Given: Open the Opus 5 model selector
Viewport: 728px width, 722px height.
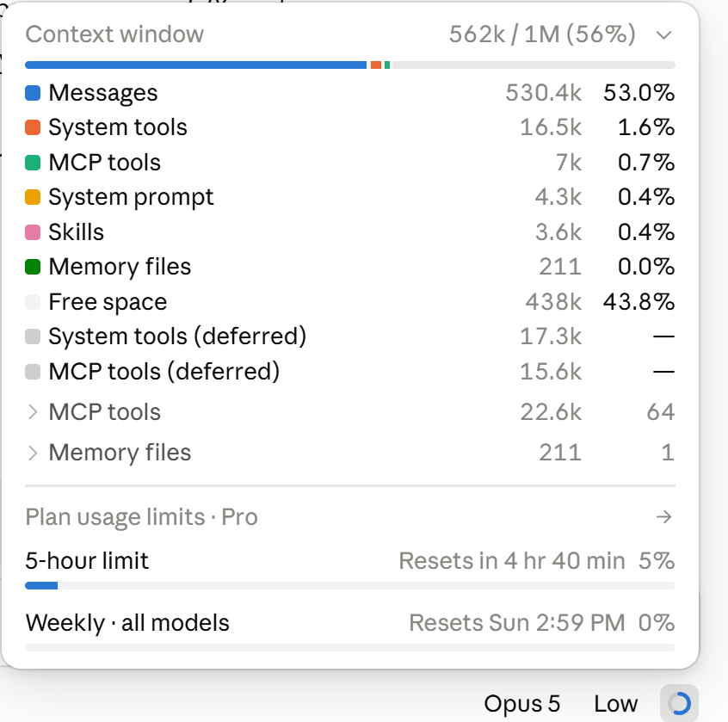Looking at the screenshot, I should click(x=521, y=703).
